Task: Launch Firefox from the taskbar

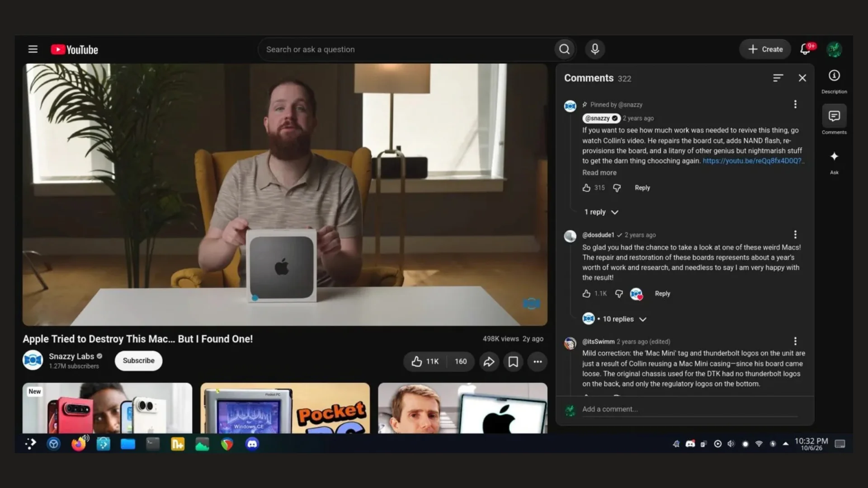Action: [x=79, y=444]
